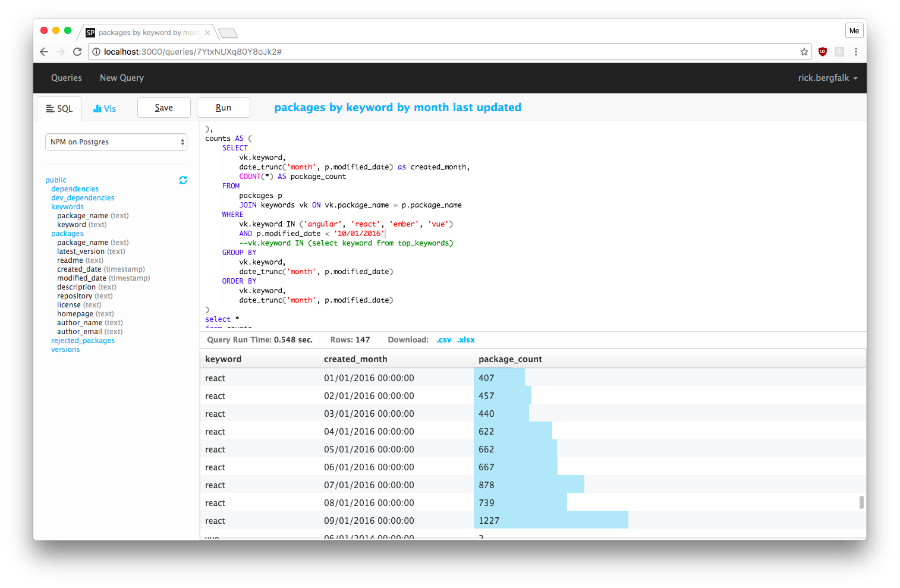Collapse the packages table columns
Viewport: 900px width, 588px height.
coord(67,233)
